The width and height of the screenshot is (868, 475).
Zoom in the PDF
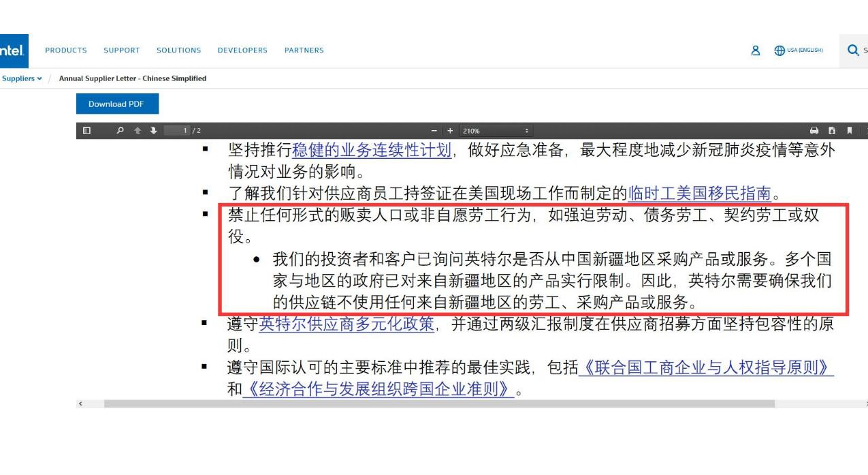(x=450, y=130)
